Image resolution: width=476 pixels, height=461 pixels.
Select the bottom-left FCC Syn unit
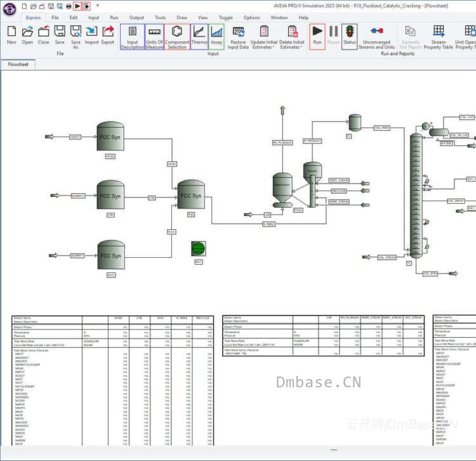click(x=111, y=255)
